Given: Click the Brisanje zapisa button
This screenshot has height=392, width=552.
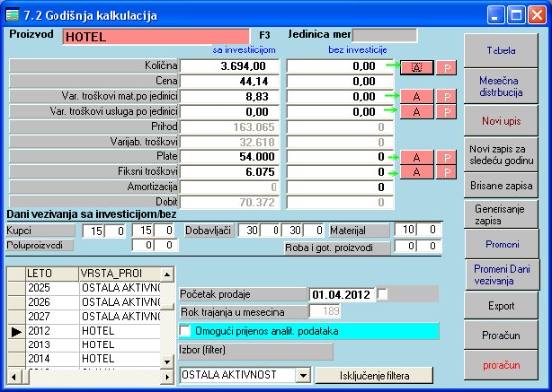Looking at the screenshot, I should point(500,185).
